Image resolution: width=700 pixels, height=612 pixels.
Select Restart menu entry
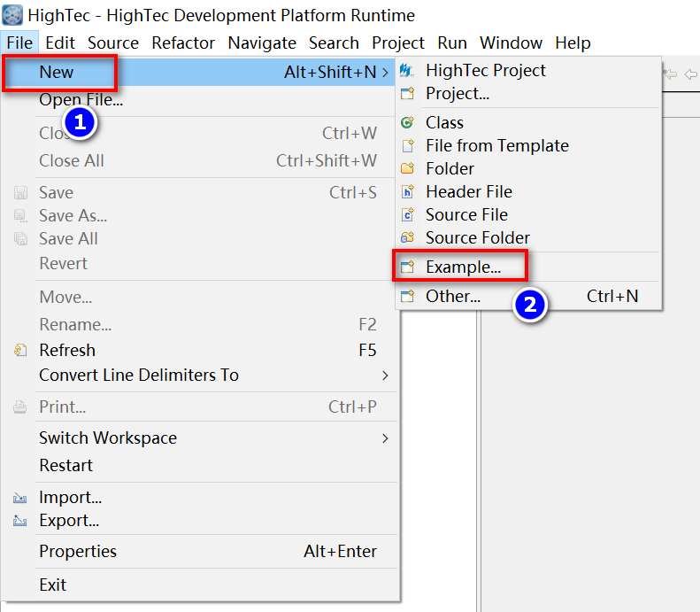coord(200,466)
